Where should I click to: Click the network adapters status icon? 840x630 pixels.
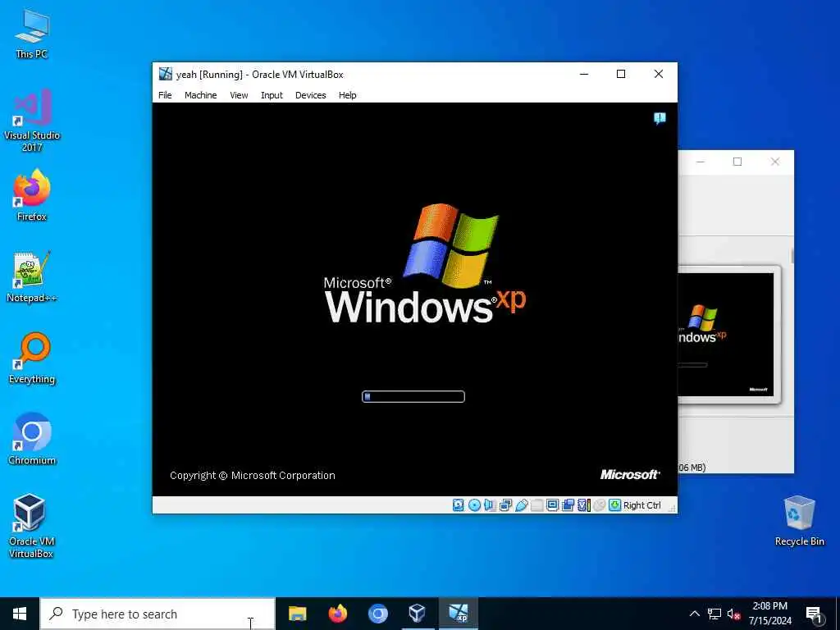point(505,505)
